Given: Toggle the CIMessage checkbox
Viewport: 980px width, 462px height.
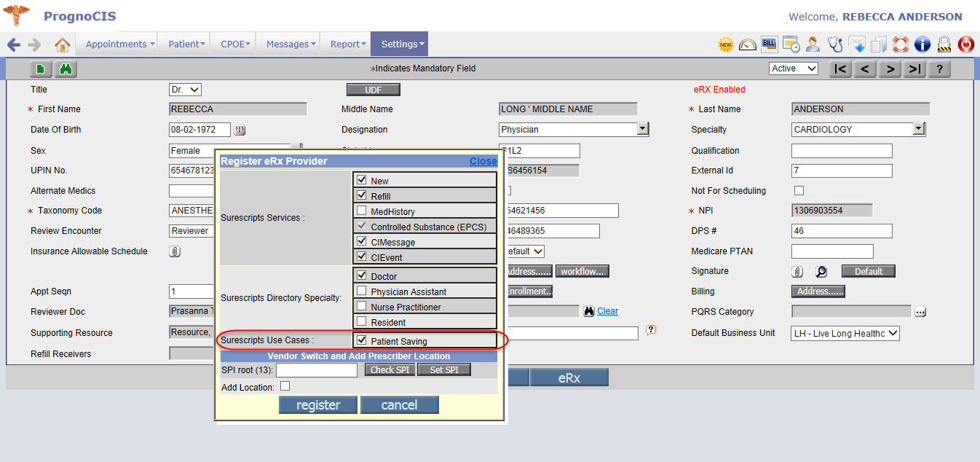Looking at the screenshot, I should point(361,240).
